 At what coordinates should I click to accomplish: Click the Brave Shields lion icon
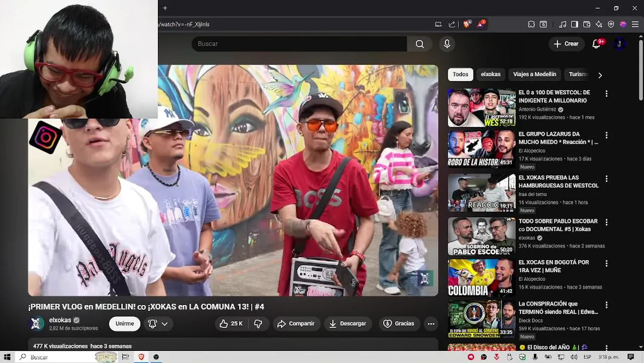pos(466,24)
